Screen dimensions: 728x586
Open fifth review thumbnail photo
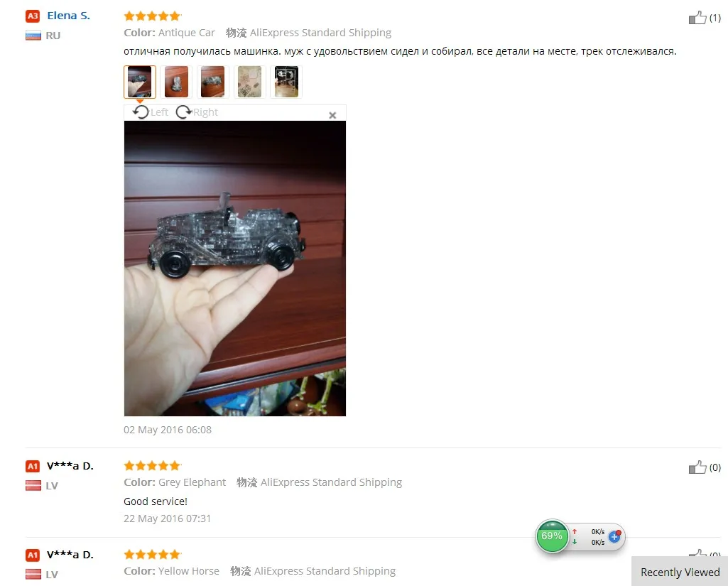tap(286, 82)
